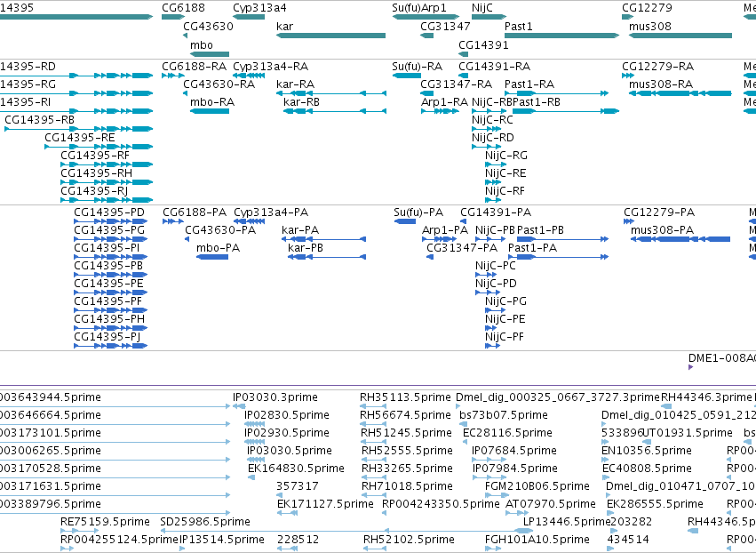Open the RH35113.5prime EST label
This screenshot has height=553, width=756.
405,397
